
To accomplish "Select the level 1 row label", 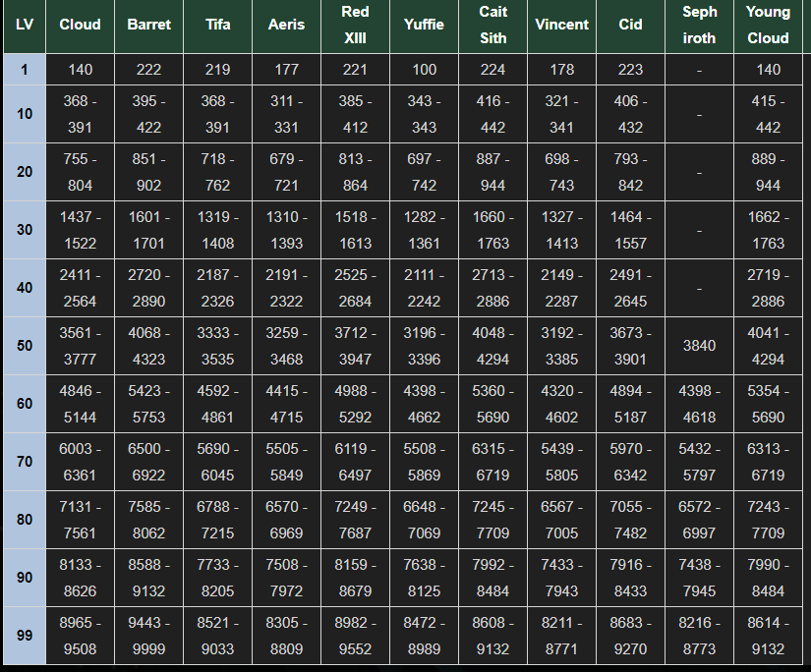I will (25, 70).
